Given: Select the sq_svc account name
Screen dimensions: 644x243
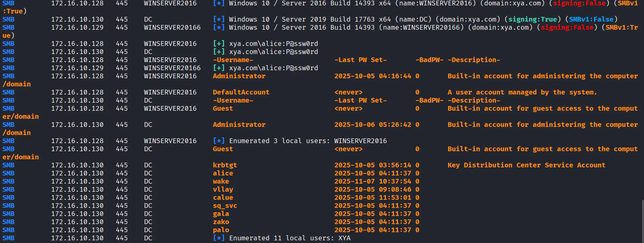Looking at the screenshot, I should 225,206.
